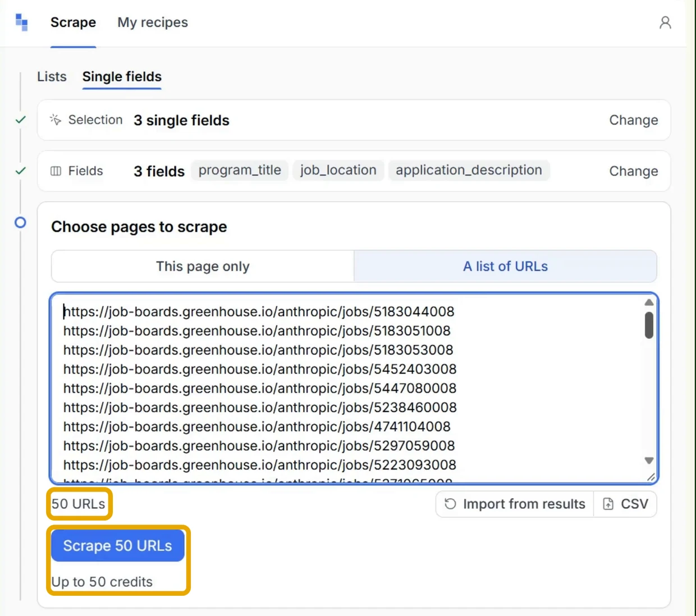
Task: Click the Choose pages to scrape heading
Action: click(139, 227)
